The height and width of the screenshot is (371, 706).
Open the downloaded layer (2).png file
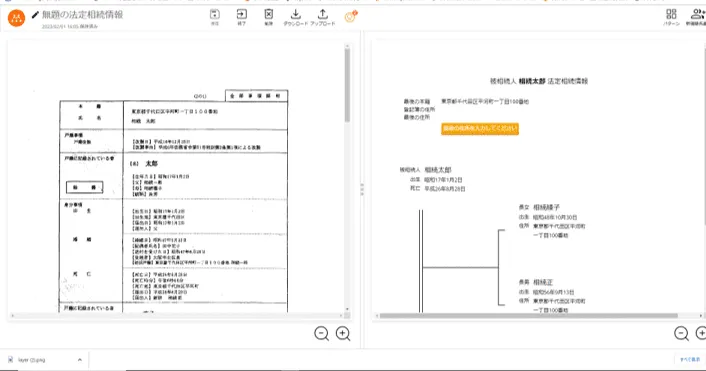pos(32,360)
